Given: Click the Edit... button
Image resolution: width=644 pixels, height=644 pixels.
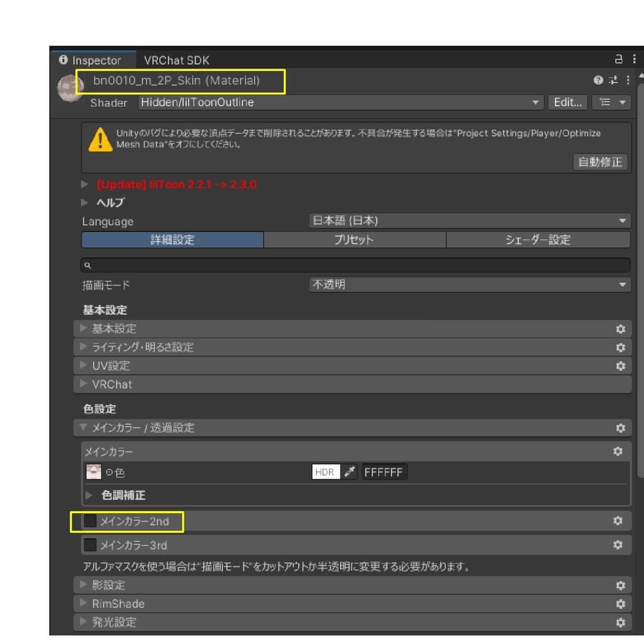Looking at the screenshot, I should pyautogui.click(x=567, y=103).
